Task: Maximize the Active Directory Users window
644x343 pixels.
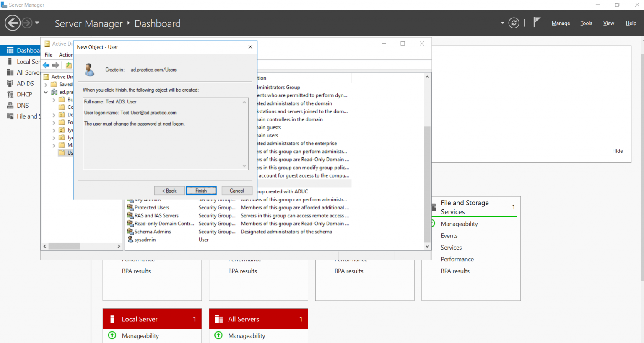Action: click(402, 44)
